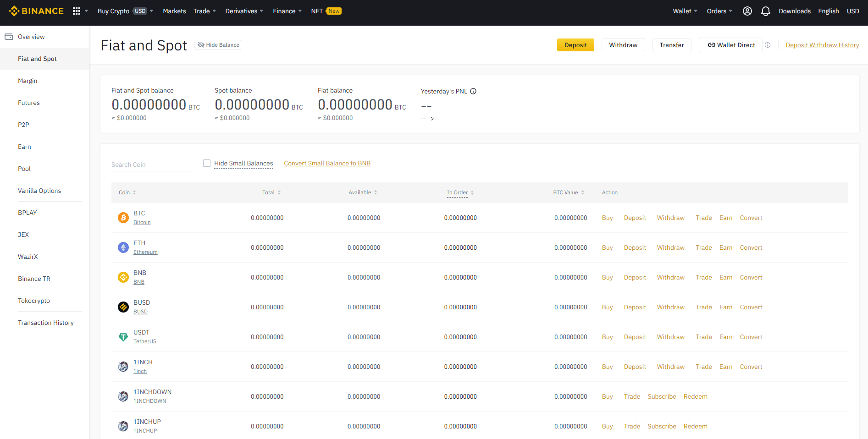Click Deposit in the ETH row
This screenshot has width=868, height=439.
(635, 247)
